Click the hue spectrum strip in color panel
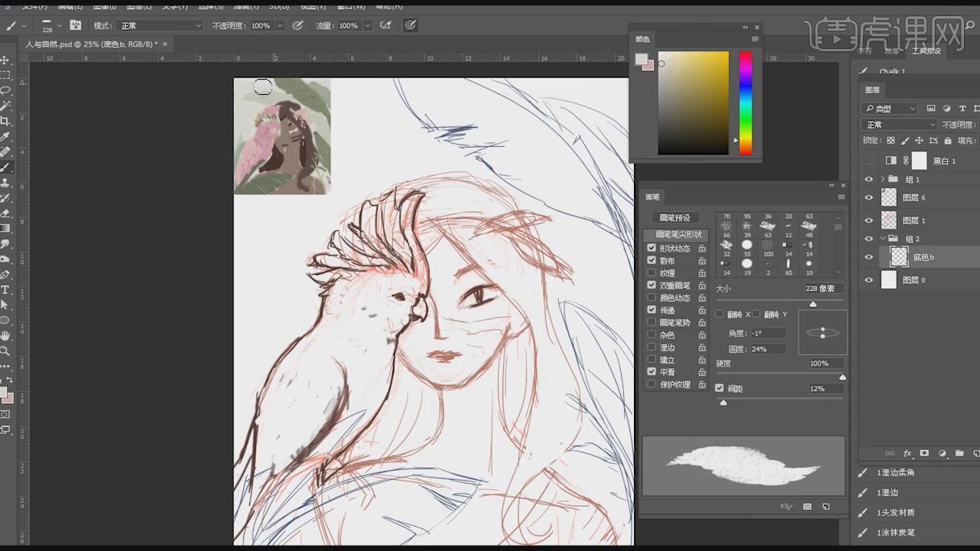Image resolution: width=980 pixels, height=551 pixels. pos(745,103)
